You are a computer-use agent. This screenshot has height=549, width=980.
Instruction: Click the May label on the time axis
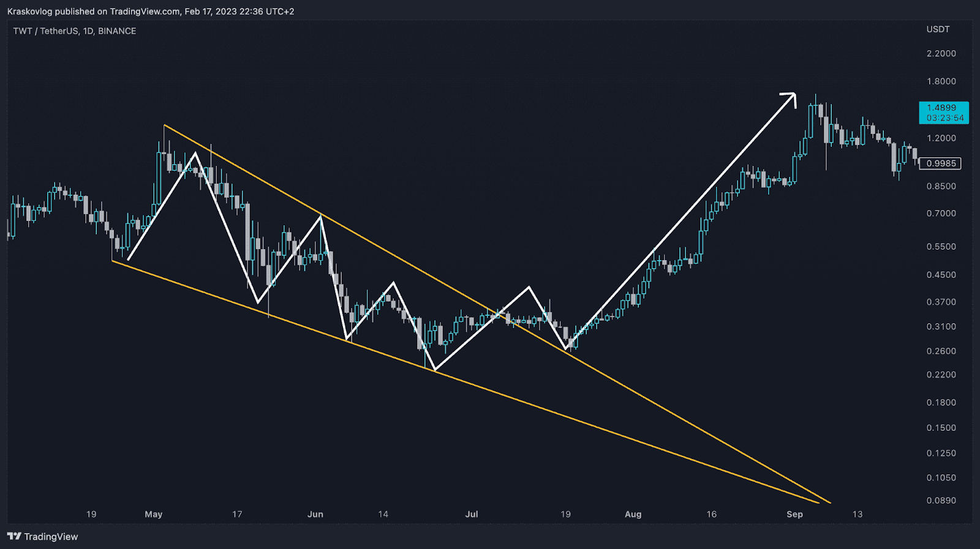point(154,515)
